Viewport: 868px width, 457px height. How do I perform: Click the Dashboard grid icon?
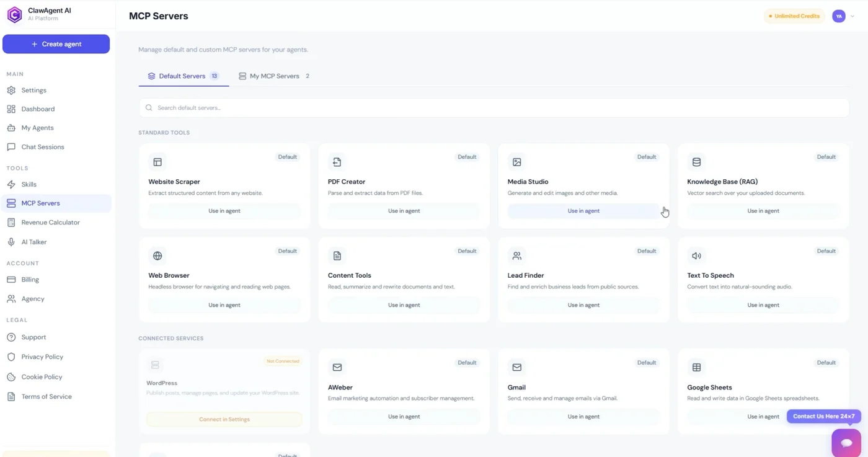coord(11,109)
